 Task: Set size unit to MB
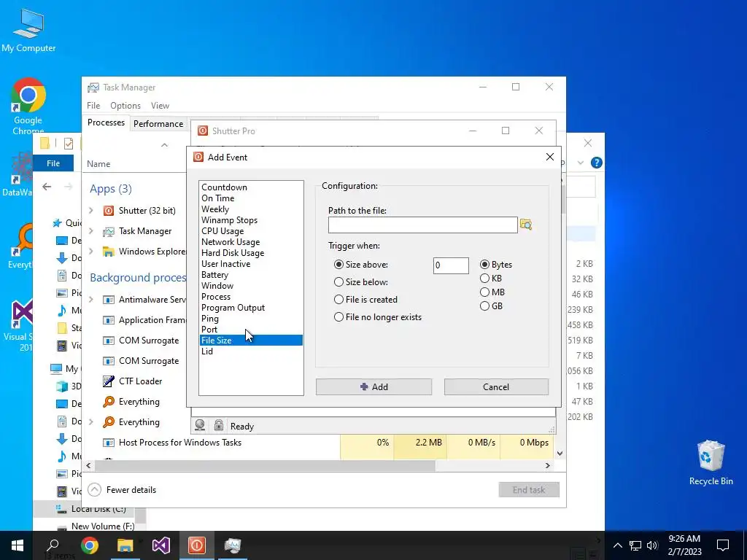(x=484, y=292)
